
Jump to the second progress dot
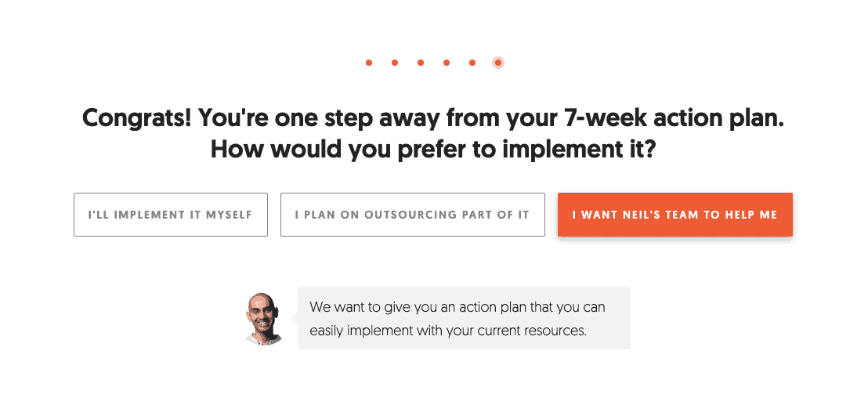395,63
